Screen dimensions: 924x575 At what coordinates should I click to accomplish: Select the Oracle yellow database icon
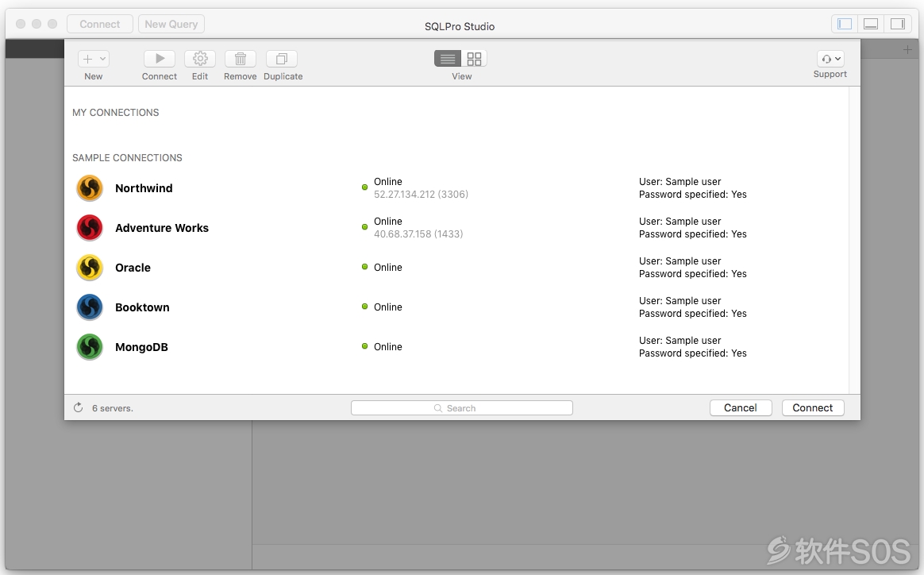coord(90,268)
